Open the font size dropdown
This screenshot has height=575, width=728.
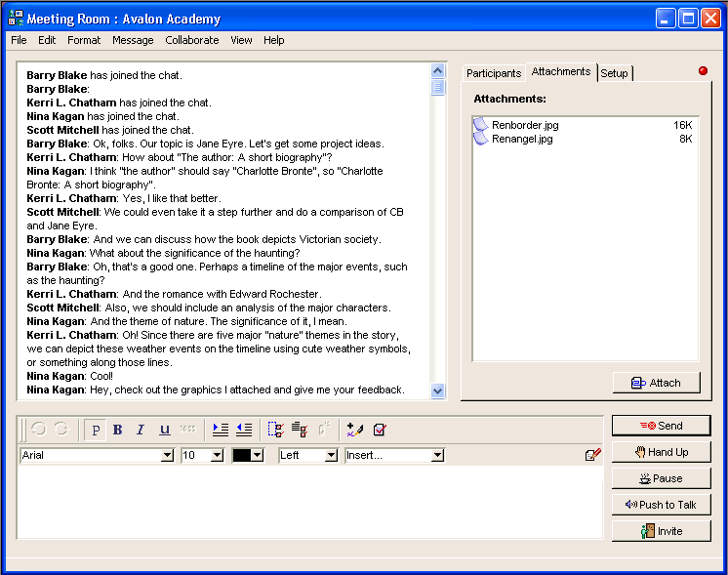pos(217,455)
